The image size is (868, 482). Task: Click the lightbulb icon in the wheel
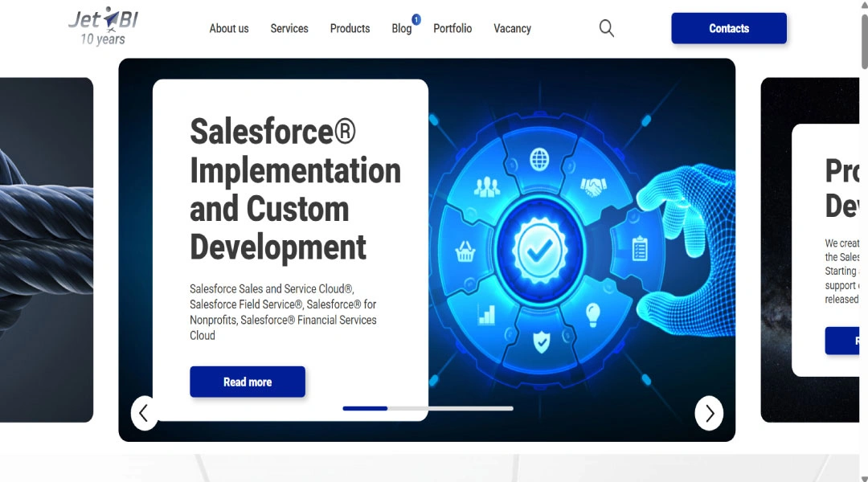coord(593,315)
